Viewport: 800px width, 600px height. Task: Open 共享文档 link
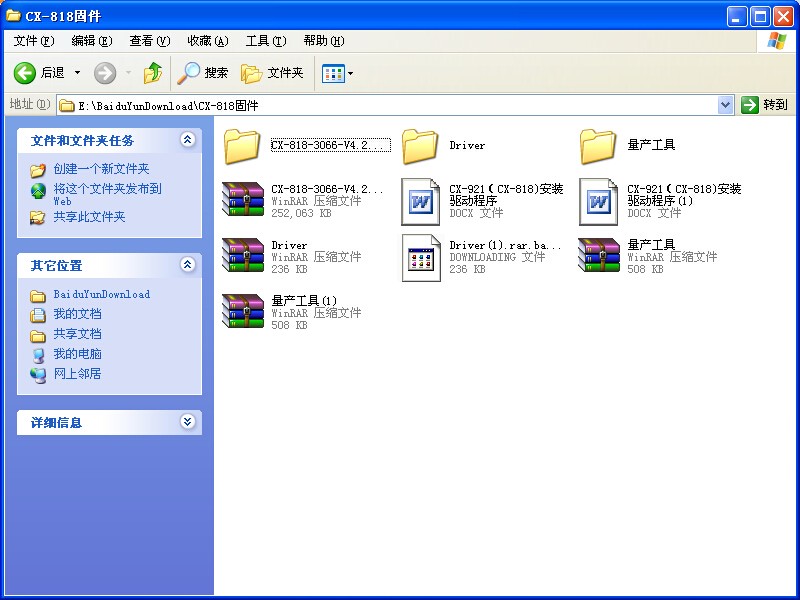(x=78, y=334)
